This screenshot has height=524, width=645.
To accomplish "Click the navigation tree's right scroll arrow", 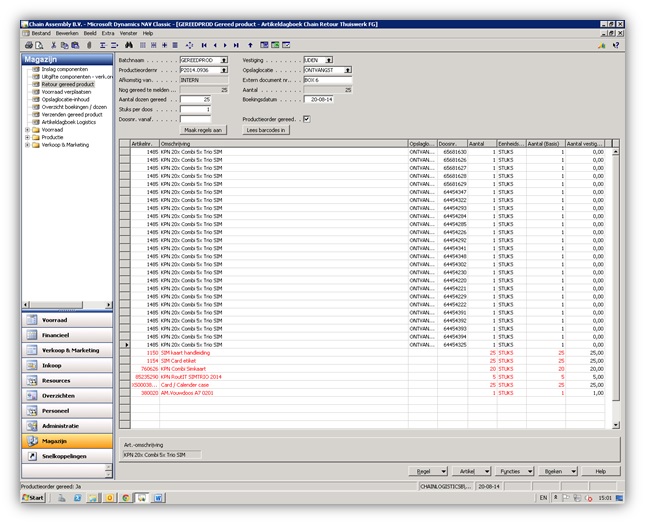I will [x=108, y=305].
